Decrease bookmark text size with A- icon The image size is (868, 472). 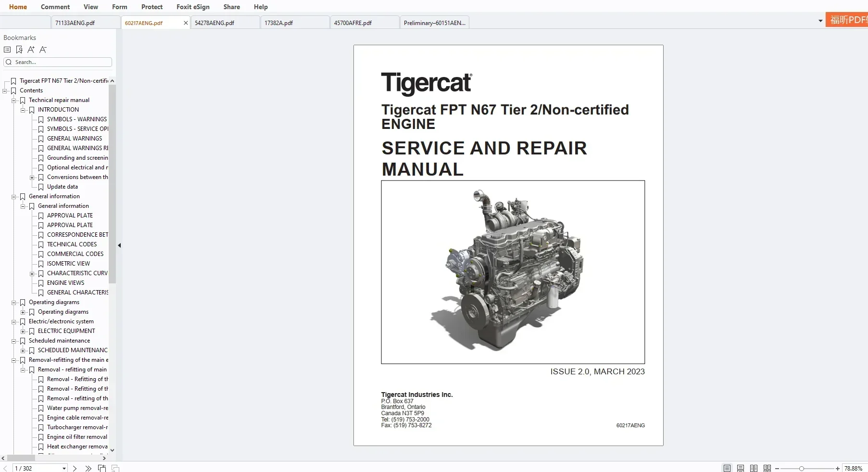click(43, 50)
